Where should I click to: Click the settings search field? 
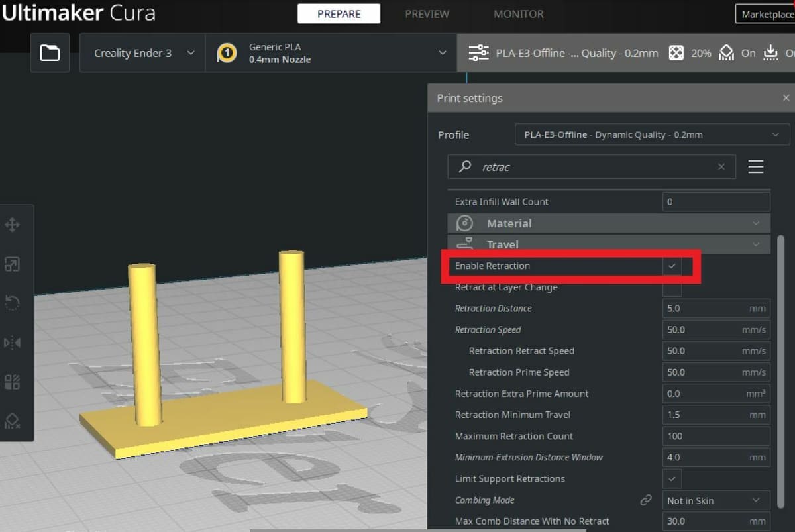pyautogui.click(x=592, y=167)
